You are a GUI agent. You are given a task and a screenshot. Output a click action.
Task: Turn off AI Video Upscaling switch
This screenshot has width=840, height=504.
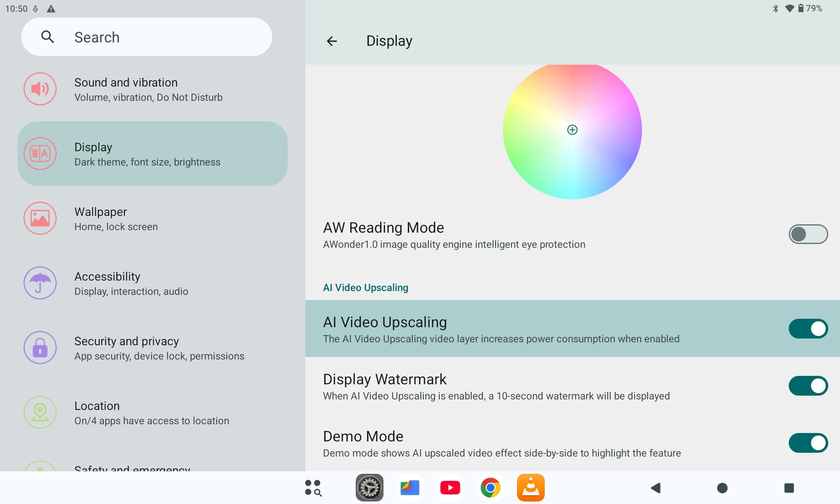[808, 329]
